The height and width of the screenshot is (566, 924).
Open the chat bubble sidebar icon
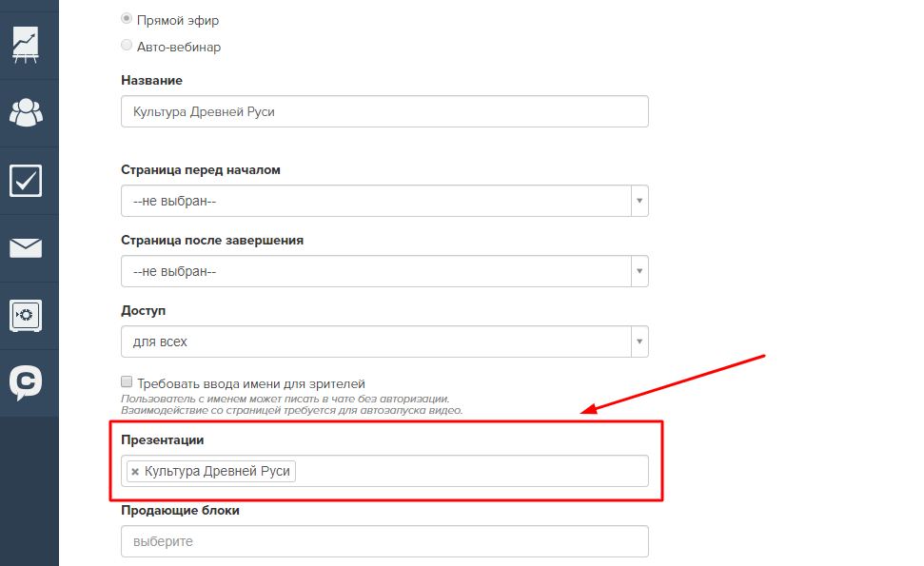[x=26, y=382]
